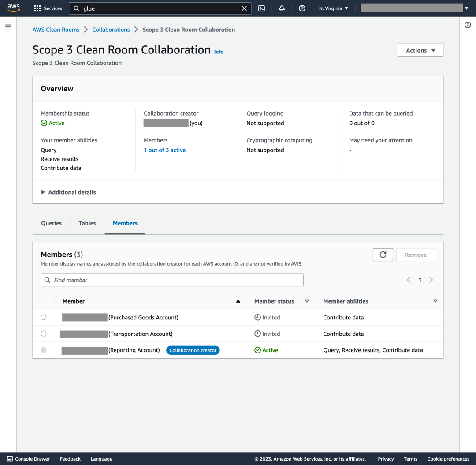Select the Purchased Goods Account radio button
Image resolution: width=476 pixels, height=465 pixels.
point(43,317)
